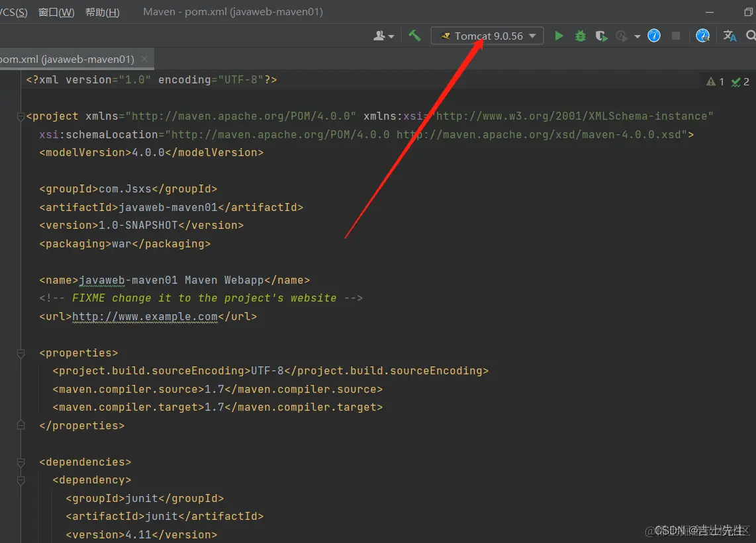The width and height of the screenshot is (756, 543).
Task: Click the version 4.11 line
Action: [141, 535]
